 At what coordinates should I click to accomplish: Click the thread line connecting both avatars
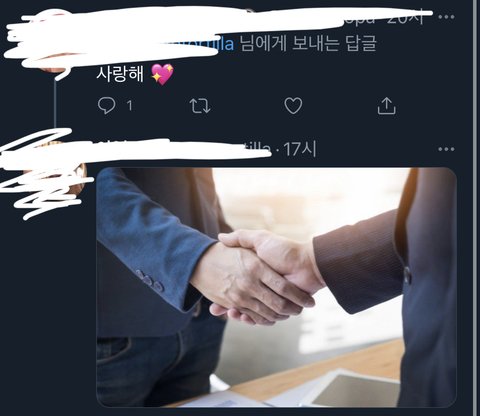pyautogui.click(x=55, y=103)
